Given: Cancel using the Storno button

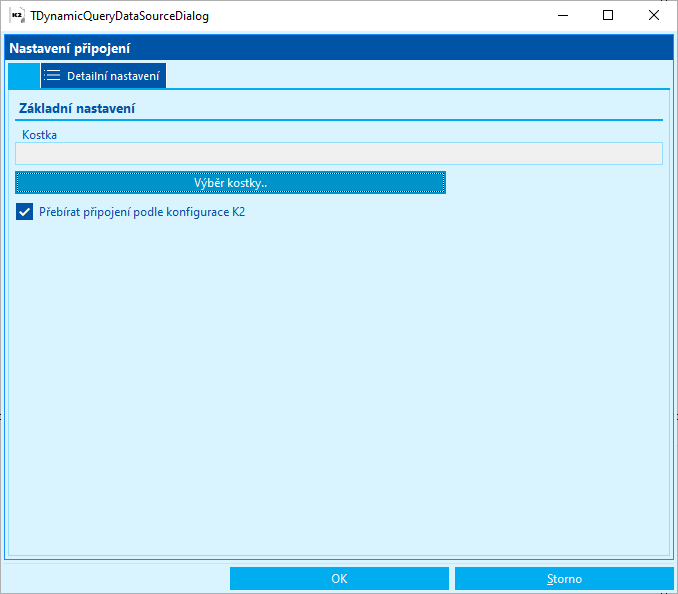Looking at the screenshot, I should tap(564, 578).
